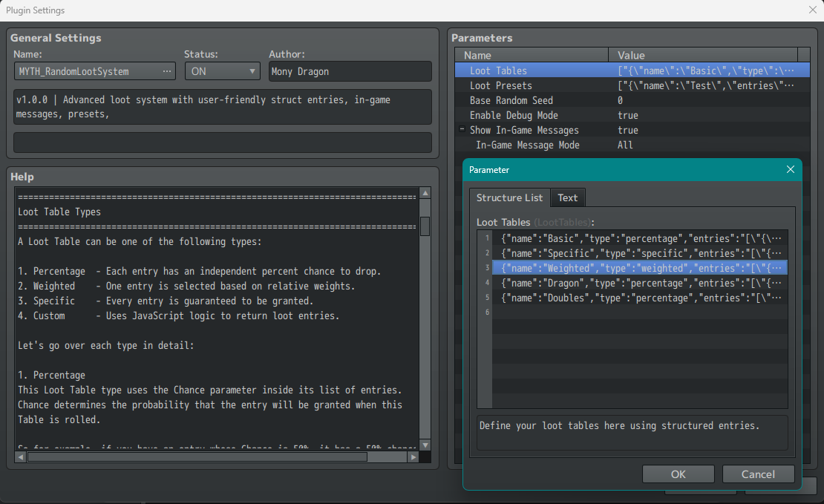Select the Base Random Seed parameter
The width and height of the screenshot is (824, 504).
[632, 100]
